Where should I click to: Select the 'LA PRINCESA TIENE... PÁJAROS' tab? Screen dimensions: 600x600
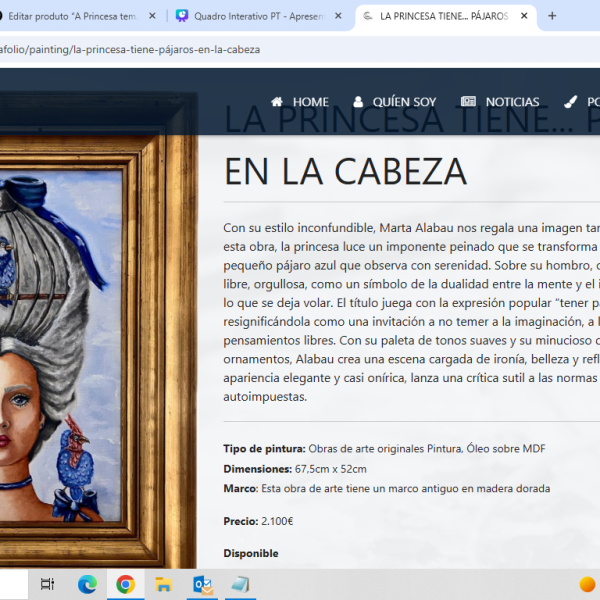pyautogui.click(x=444, y=16)
